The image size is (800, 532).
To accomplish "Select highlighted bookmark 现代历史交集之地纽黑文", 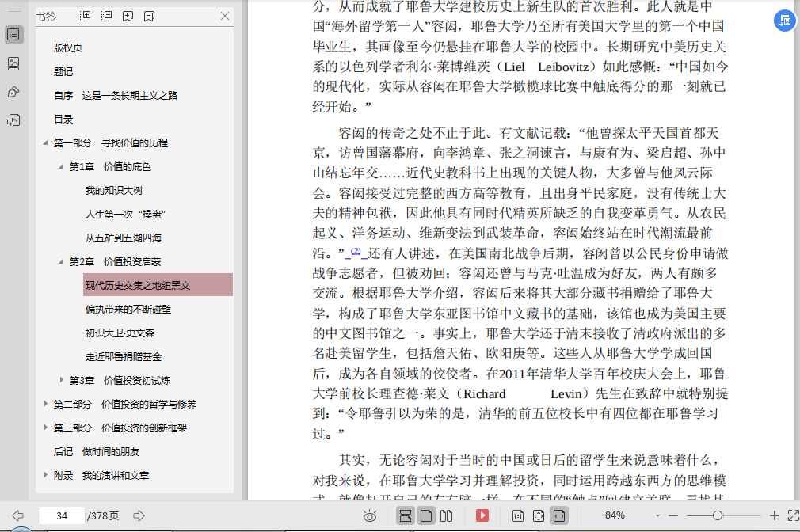I will coord(158,285).
